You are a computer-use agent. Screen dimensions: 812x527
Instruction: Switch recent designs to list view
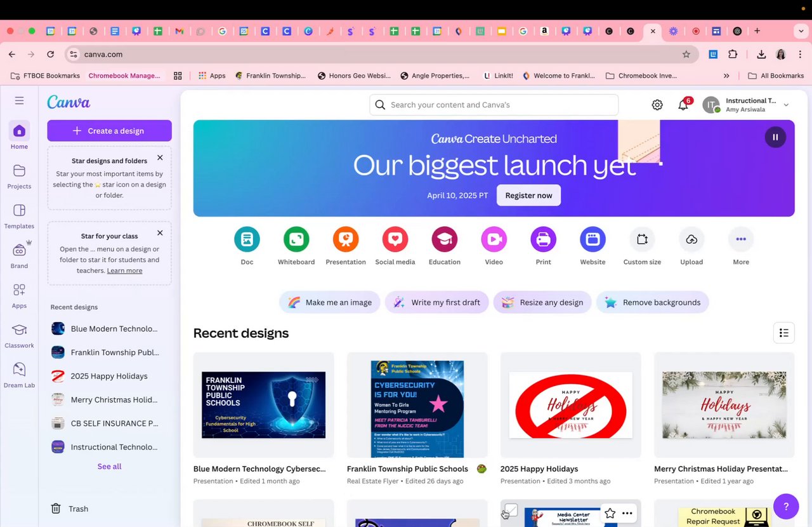784,333
